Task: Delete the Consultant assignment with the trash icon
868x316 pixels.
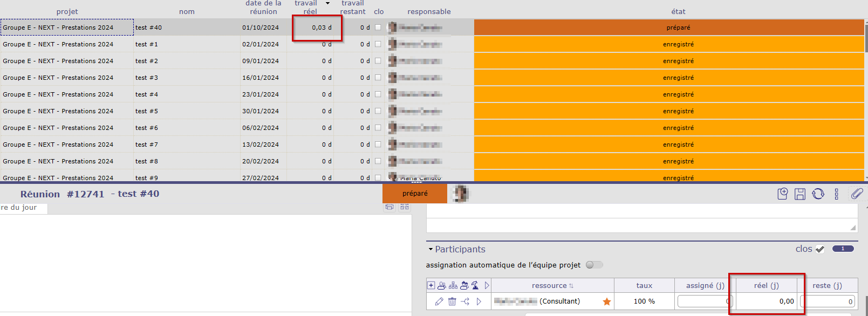Action: 452,301
